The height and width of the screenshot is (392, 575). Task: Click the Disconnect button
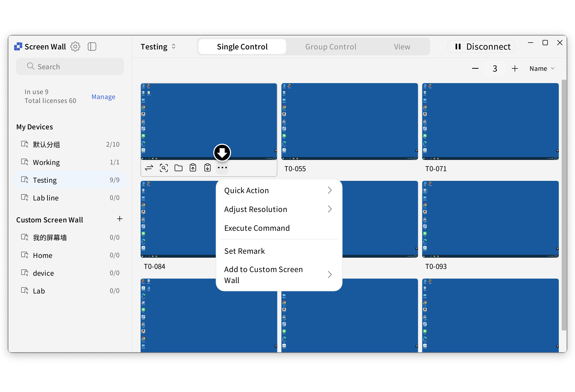pyautogui.click(x=481, y=47)
